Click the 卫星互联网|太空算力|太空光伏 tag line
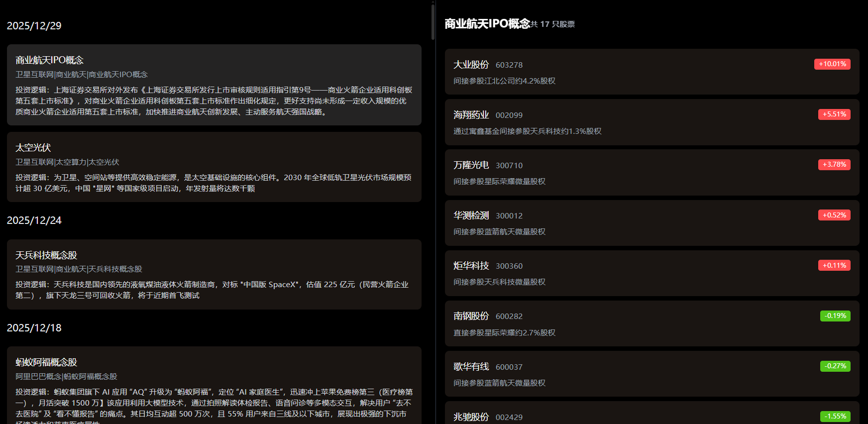 point(67,162)
